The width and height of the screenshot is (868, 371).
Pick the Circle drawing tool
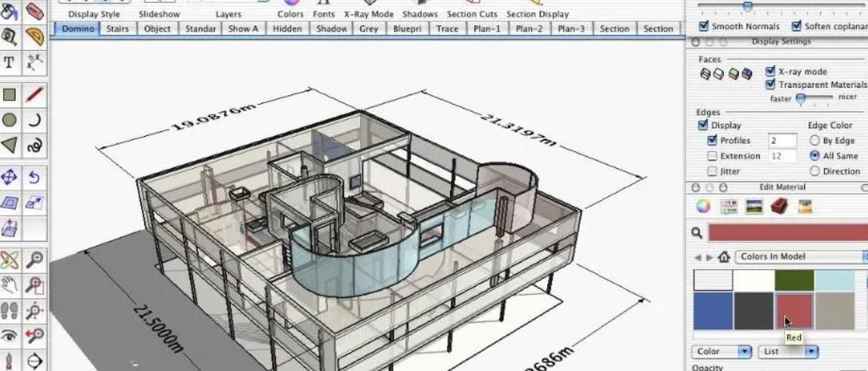(x=10, y=120)
